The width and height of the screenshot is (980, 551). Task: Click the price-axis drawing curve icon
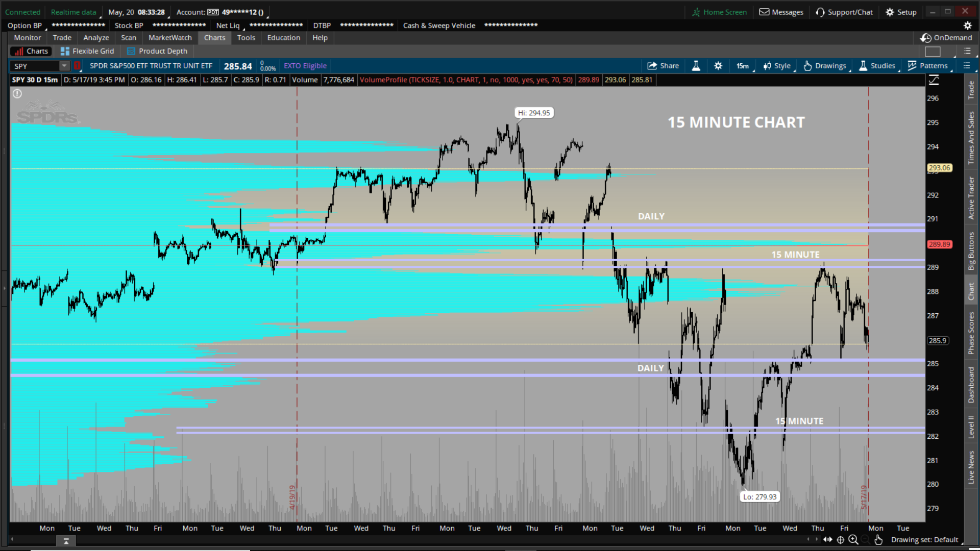pos(934,80)
